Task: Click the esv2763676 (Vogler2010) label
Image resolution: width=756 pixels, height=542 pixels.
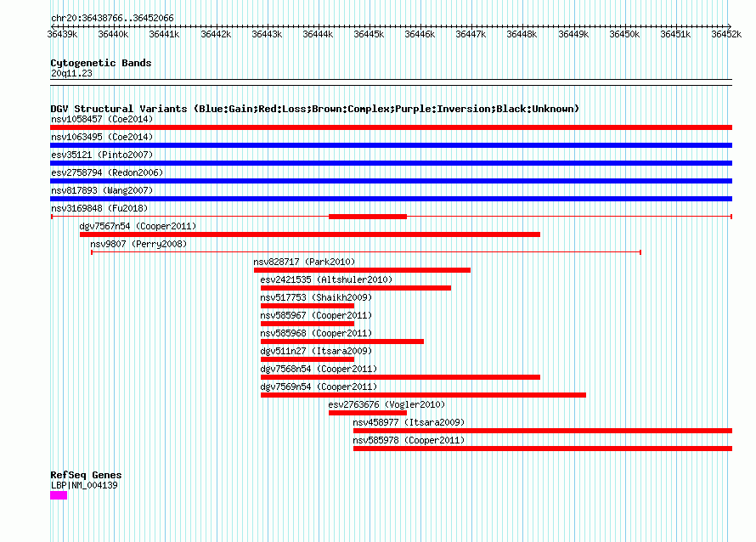Action: [x=386, y=404]
